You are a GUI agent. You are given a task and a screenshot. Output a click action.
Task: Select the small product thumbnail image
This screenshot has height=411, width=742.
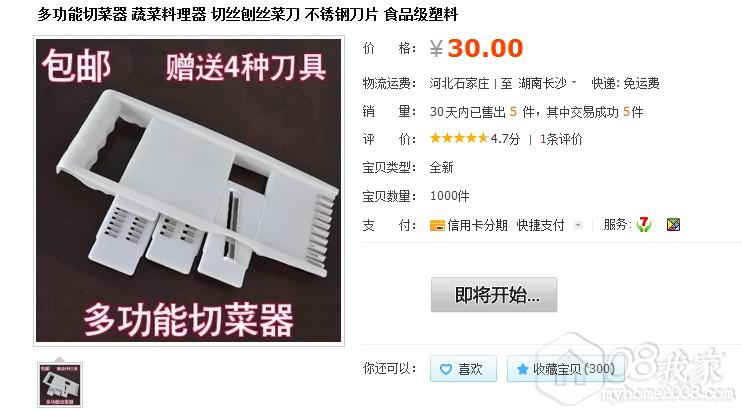[60, 385]
